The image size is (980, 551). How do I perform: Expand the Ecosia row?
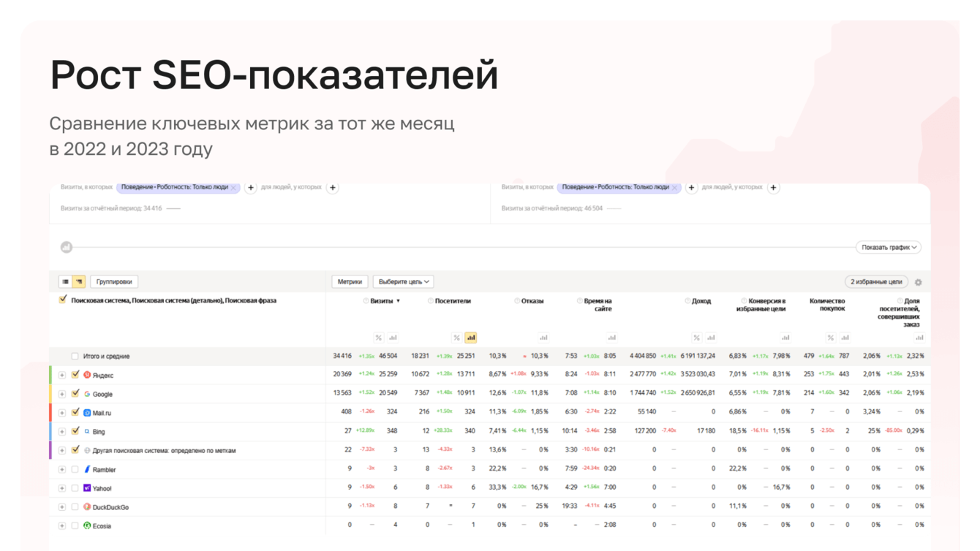pyautogui.click(x=62, y=525)
